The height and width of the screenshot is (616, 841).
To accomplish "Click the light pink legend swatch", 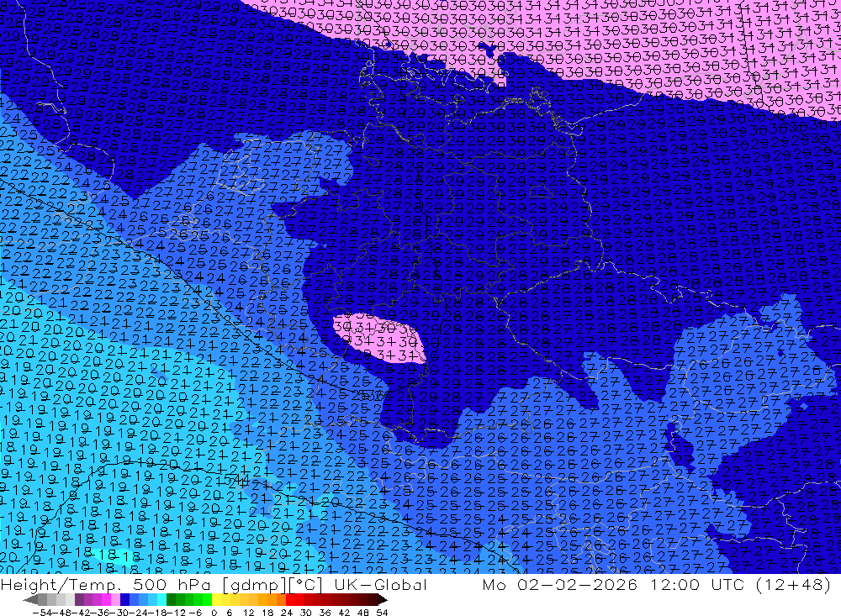I will pos(115,600).
